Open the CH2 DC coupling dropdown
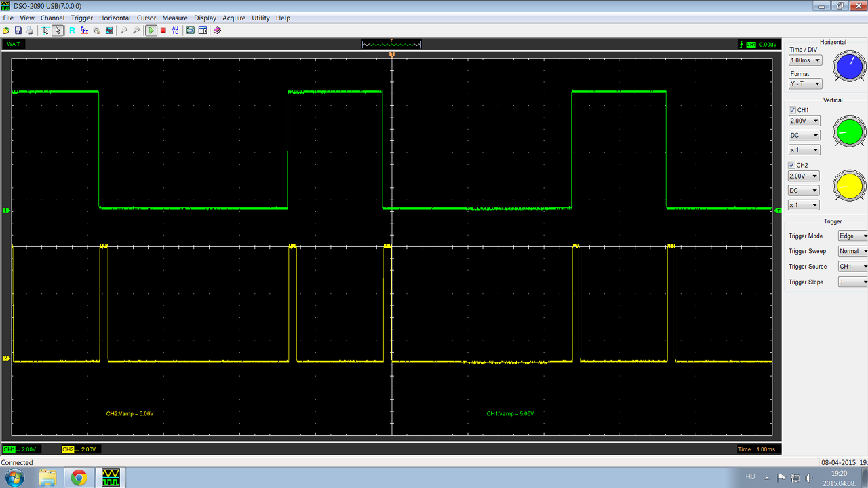The width and height of the screenshot is (868, 488). (x=804, y=191)
